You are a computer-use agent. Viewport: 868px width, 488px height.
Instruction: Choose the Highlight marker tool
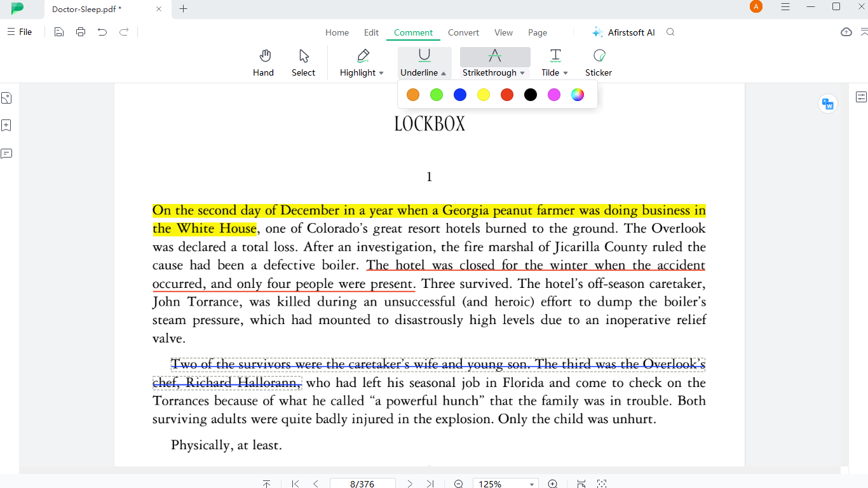click(x=363, y=56)
